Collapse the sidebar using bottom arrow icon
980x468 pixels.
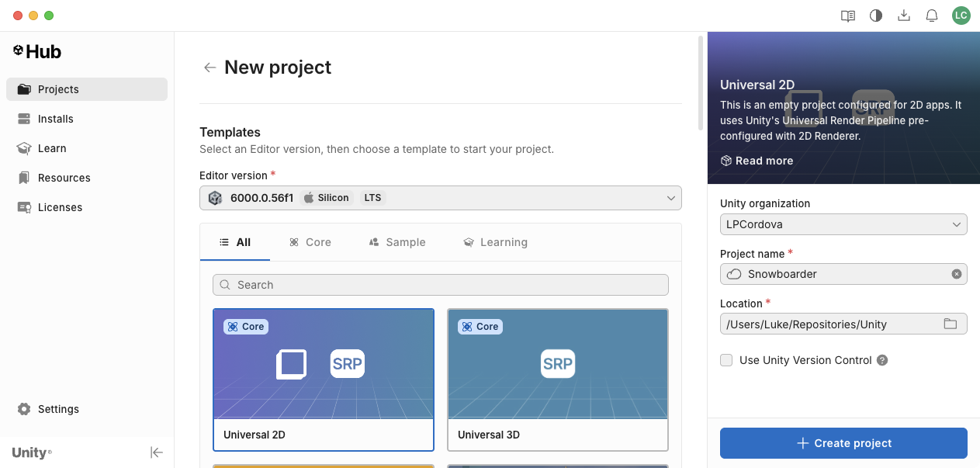(x=157, y=452)
